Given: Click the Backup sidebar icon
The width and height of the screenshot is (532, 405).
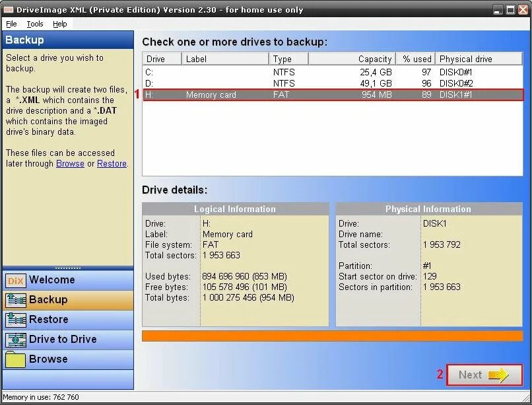Looking at the screenshot, I should [16, 300].
